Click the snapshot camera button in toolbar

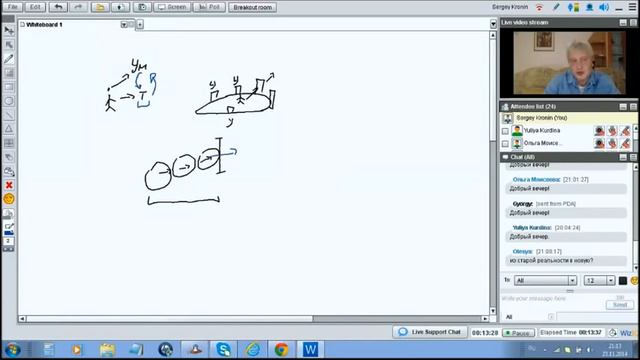[142, 7]
